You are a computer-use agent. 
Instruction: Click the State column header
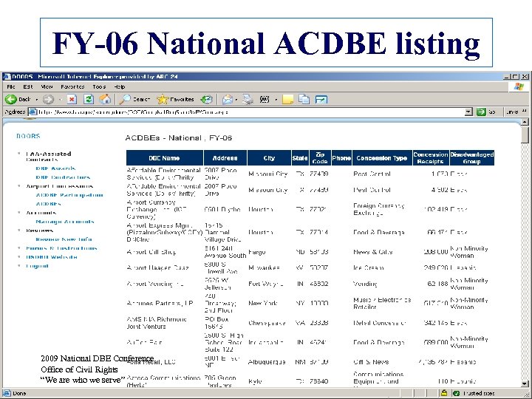tap(300, 158)
